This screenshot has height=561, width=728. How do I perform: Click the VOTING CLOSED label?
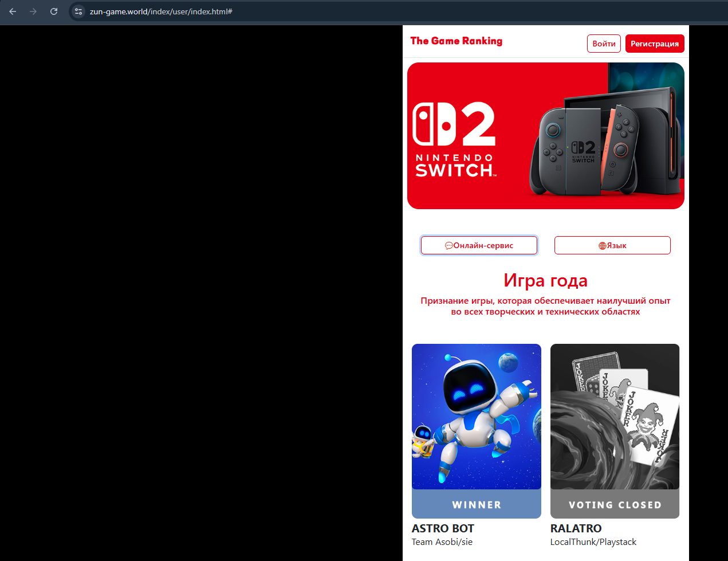pyautogui.click(x=615, y=505)
